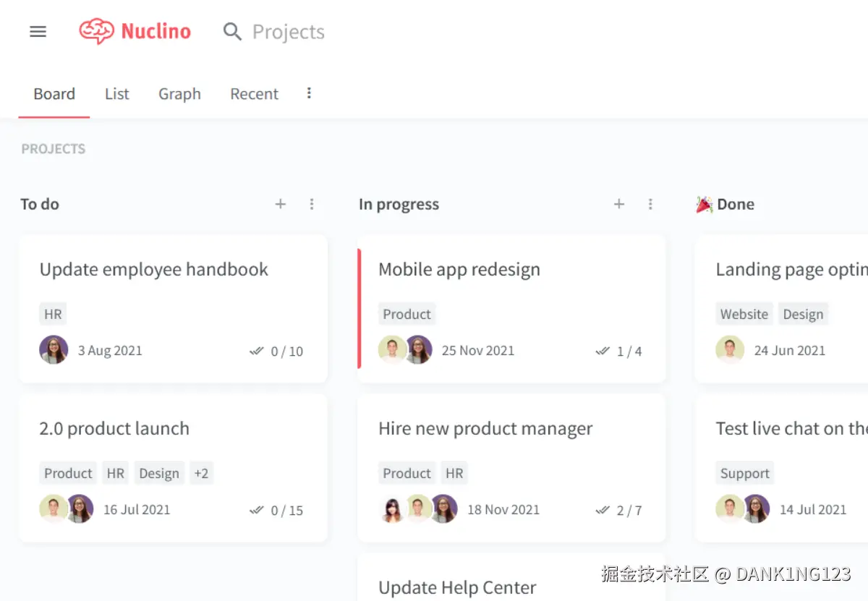Click the HR tag on Update employee handbook

click(x=52, y=314)
